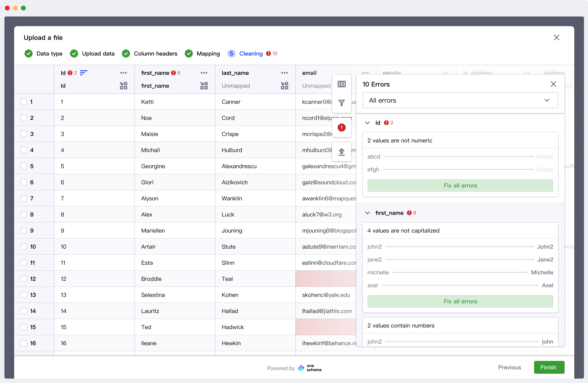The image size is (588, 383).
Task: Click the filter icon in floating toolbar
Action: pyautogui.click(x=342, y=103)
